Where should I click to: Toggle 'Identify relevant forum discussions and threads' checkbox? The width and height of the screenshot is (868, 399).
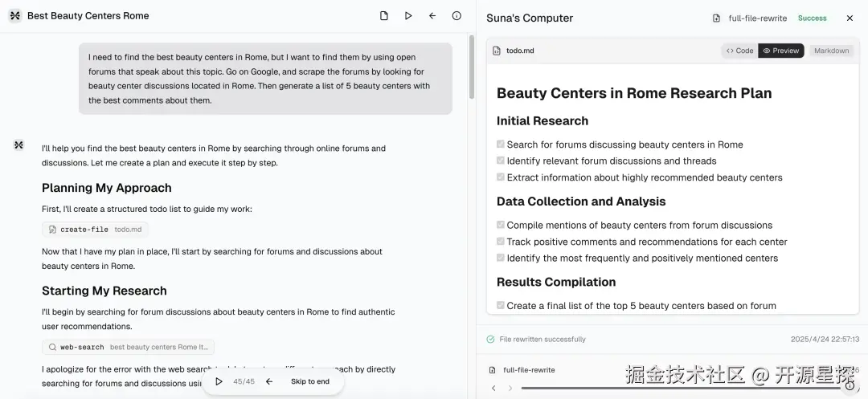pyautogui.click(x=501, y=161)
